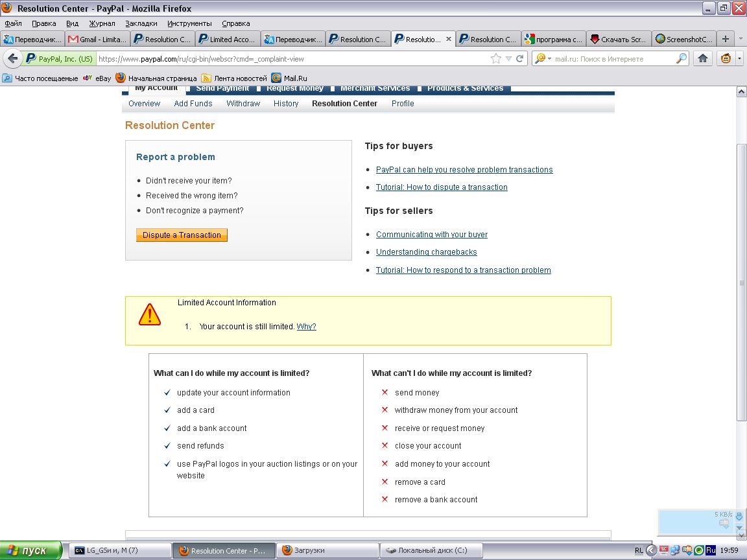Switch to first Переводчик tab
Screen dimensions: 747x560
[x=32, y=39]
